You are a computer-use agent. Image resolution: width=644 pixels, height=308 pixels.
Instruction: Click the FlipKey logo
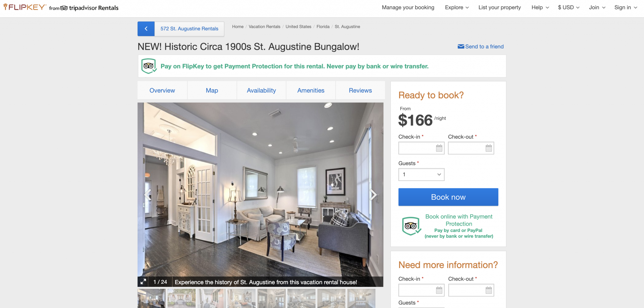coord(25,7)
